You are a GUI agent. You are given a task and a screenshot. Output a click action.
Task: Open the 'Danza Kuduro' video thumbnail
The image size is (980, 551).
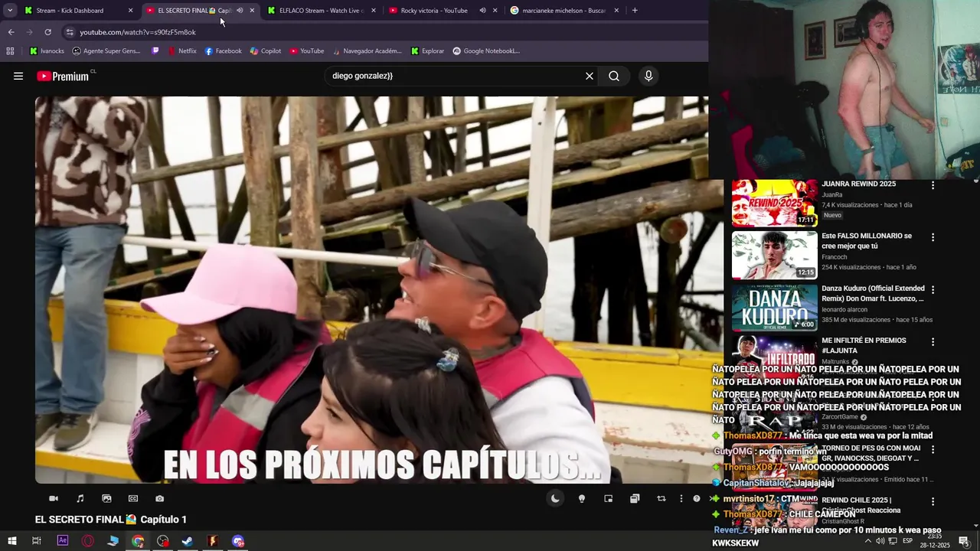(774, 308)
